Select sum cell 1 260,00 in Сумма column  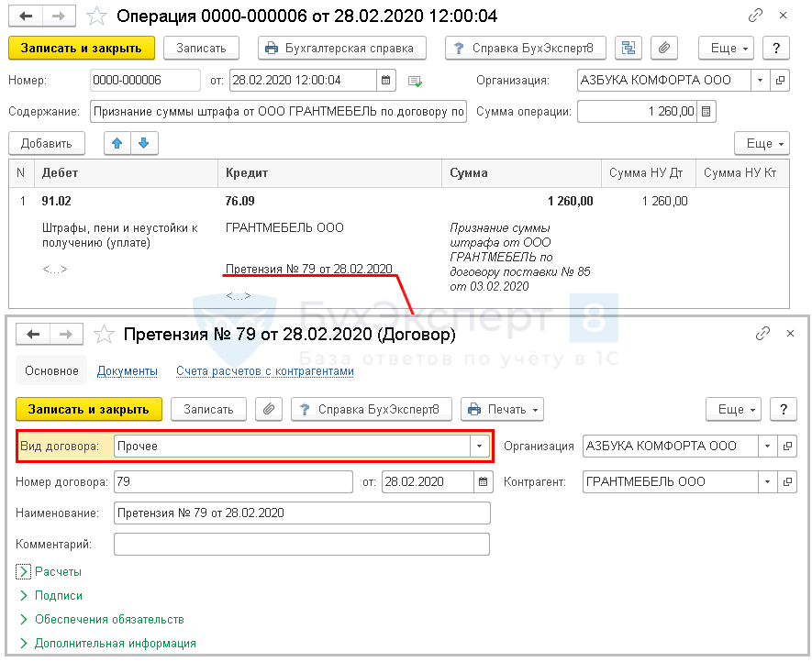tap(570, 201)
